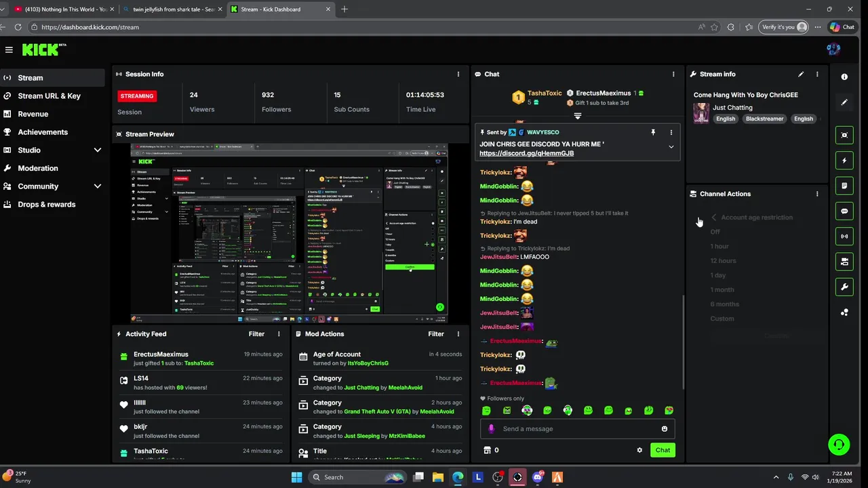The height and width of the screenshot is (488, 868).
Task: Open Mod Actions Filter
Action: (436, 333)
